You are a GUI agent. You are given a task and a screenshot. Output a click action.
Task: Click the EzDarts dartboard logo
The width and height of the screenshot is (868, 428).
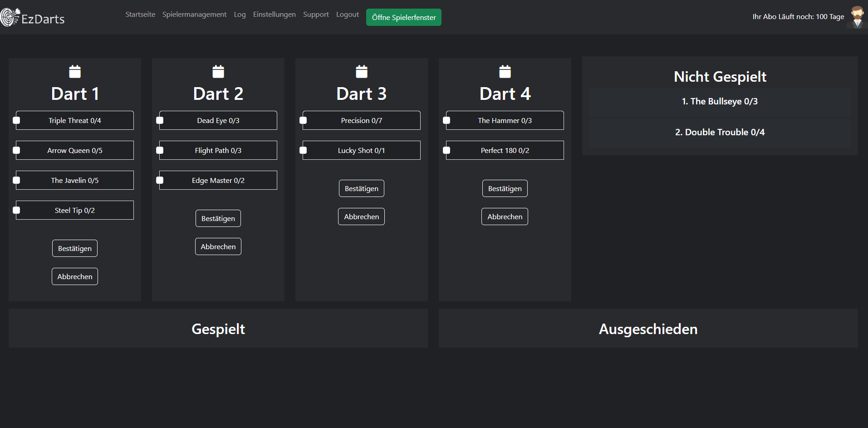[10, 18]
